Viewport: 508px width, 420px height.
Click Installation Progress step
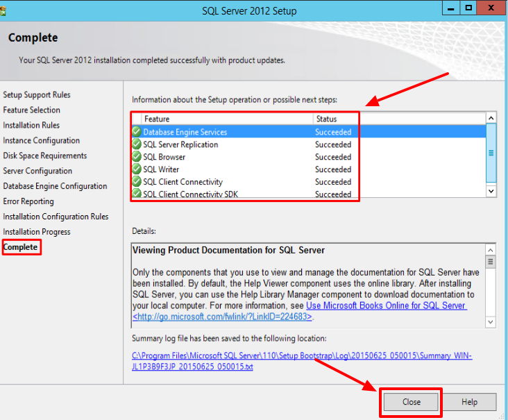(x=37, y=232)
